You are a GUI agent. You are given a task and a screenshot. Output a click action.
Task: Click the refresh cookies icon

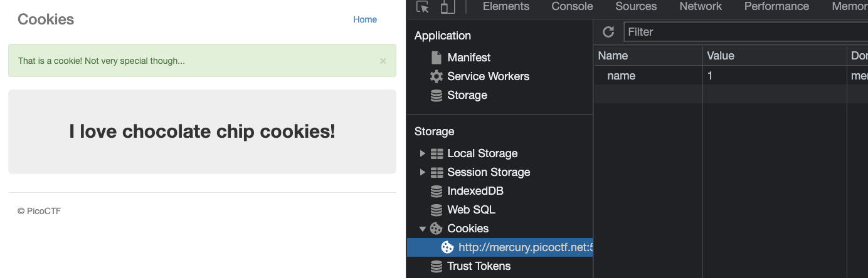(x=608, y=32)
